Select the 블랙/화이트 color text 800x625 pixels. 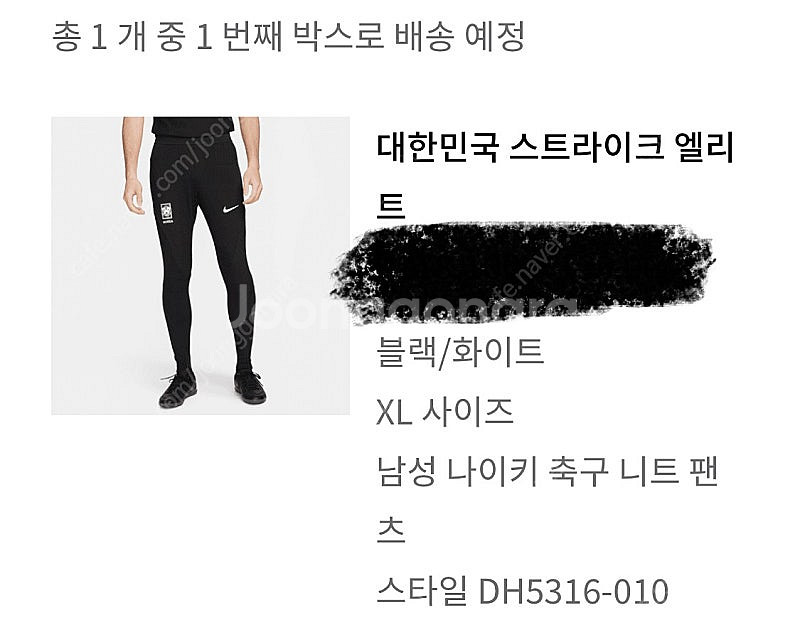[x=460, y=352]
